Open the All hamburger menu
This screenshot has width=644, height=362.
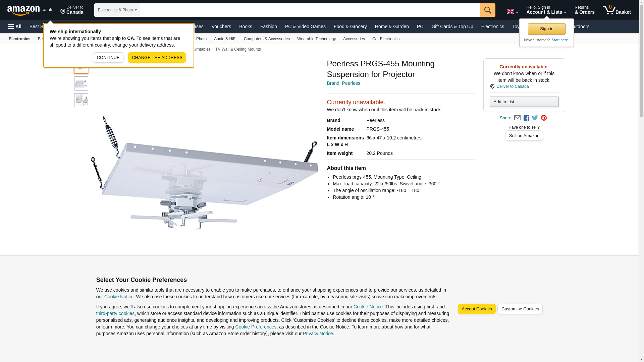pyautogui.click(x=15, y=26)
